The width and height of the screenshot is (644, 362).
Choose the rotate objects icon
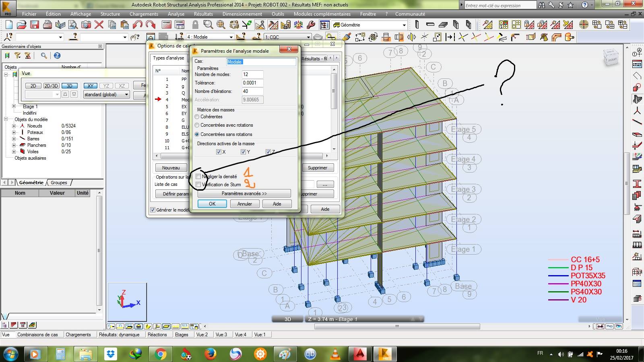(x=373, y=37)
